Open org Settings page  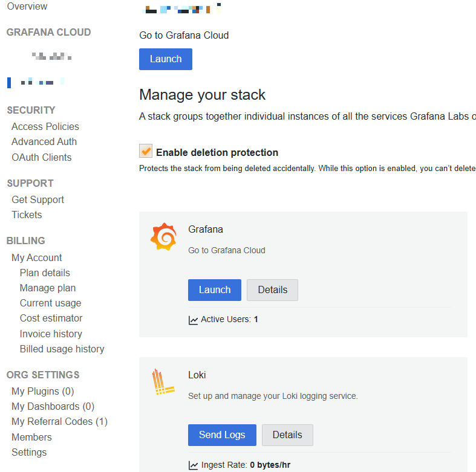pyautogui.click(x=29, y=452)
